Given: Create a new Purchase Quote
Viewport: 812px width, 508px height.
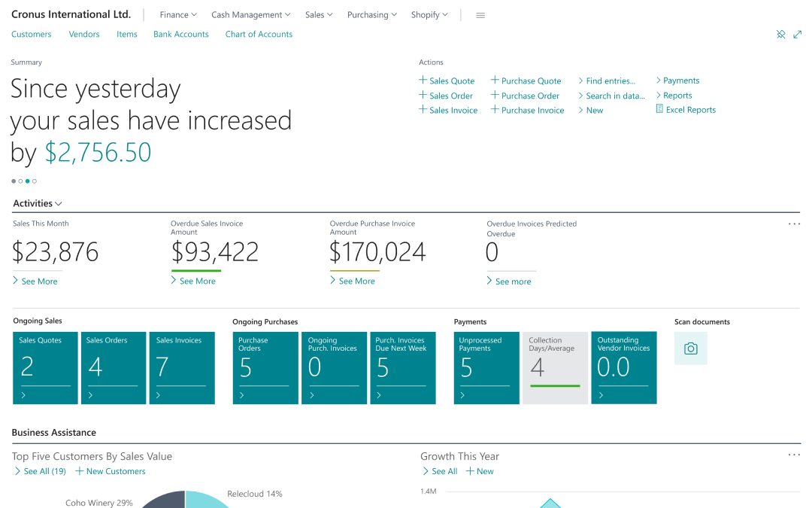Looking at the screenshot, I should (526, 81).
